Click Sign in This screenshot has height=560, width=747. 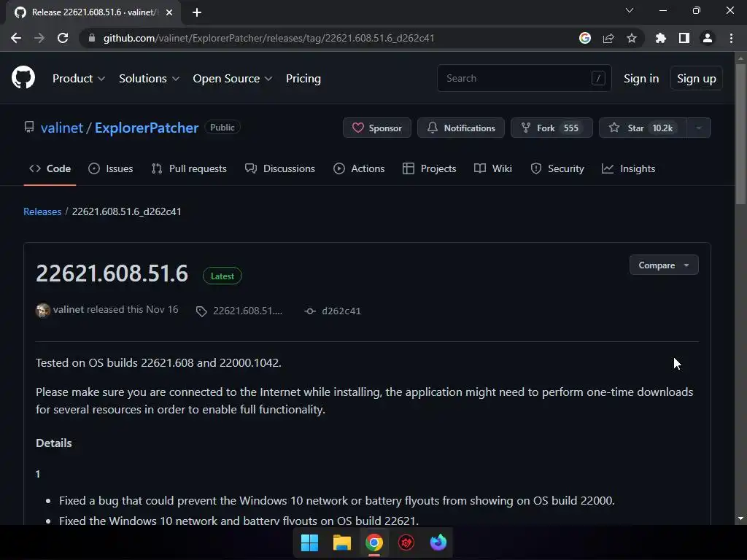coord(641,78)
